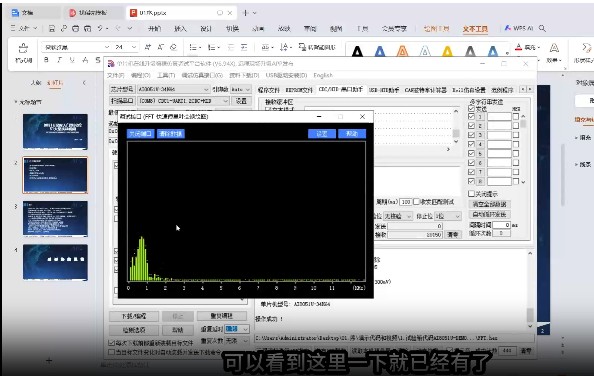594x376 pixels.
Task: Click the Line Spacing icon
Action: (x=284, y=47)
